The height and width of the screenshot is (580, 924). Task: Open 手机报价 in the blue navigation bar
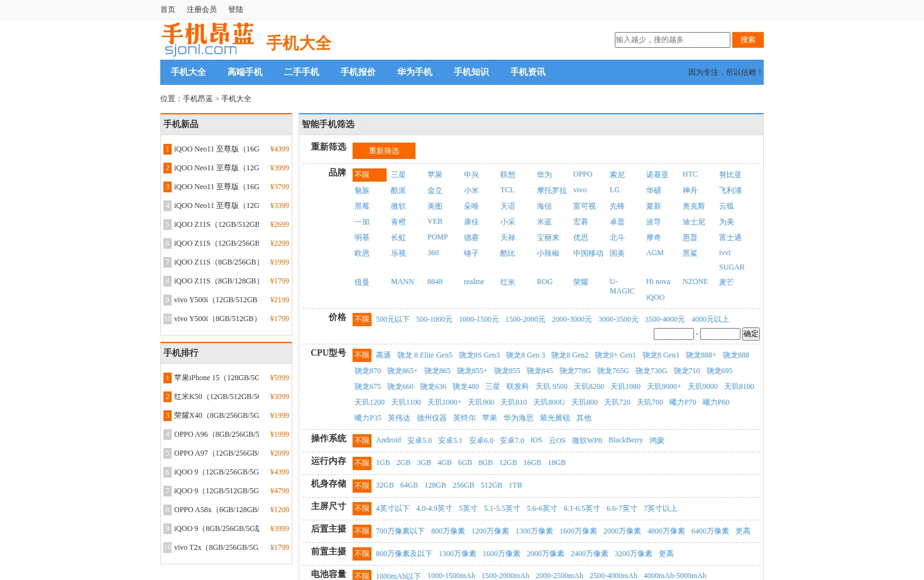358,72
